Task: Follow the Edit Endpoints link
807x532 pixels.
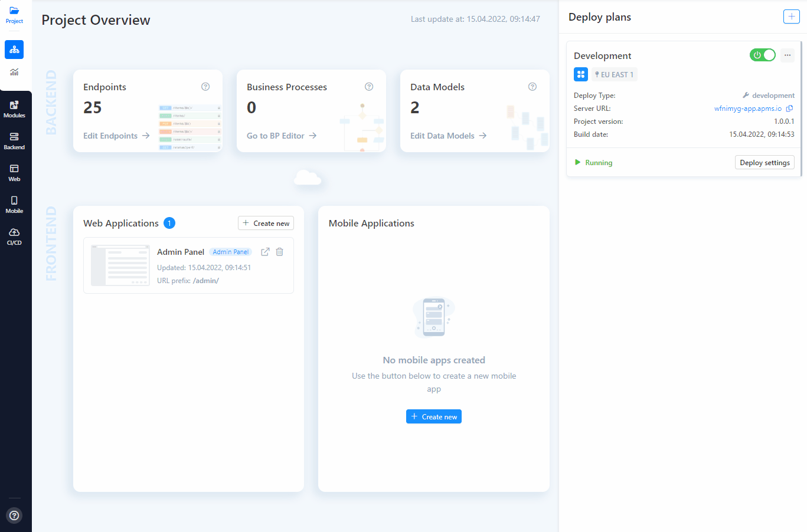Action: (x=116, y=136)
